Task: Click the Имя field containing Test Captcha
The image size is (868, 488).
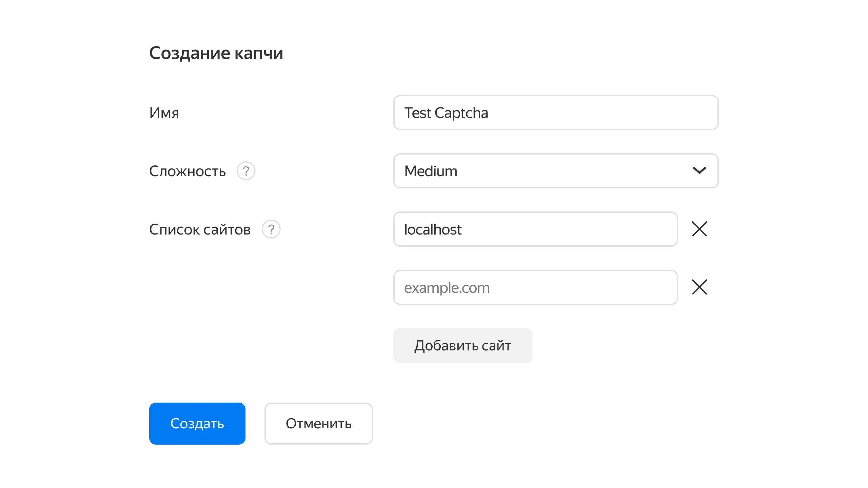Action: 556,113
